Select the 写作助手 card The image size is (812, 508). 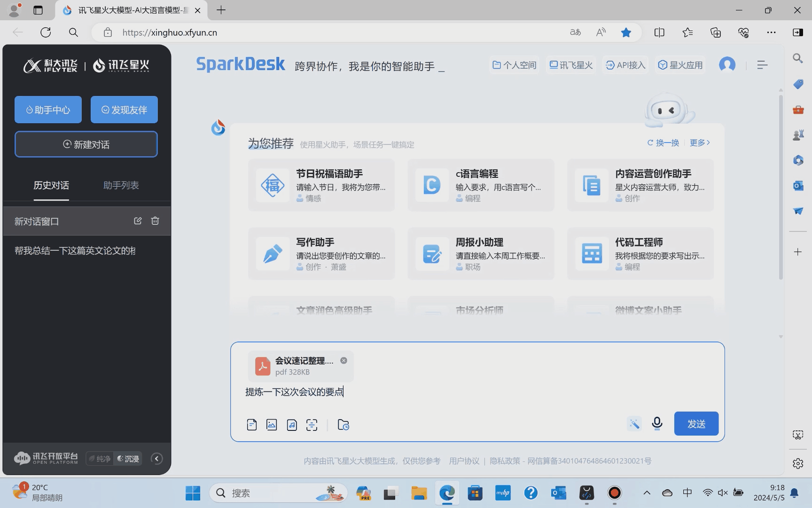pyautogui.click(x=321, y=254)
